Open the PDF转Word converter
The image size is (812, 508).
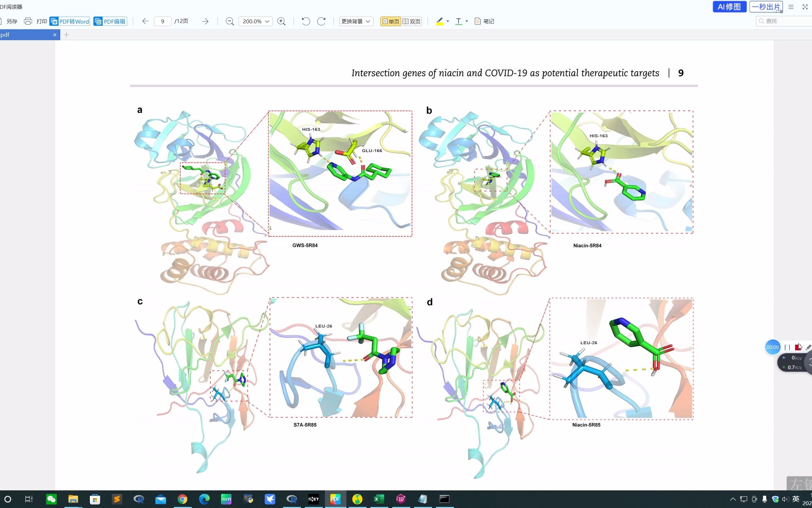click(x=70, y=21)
